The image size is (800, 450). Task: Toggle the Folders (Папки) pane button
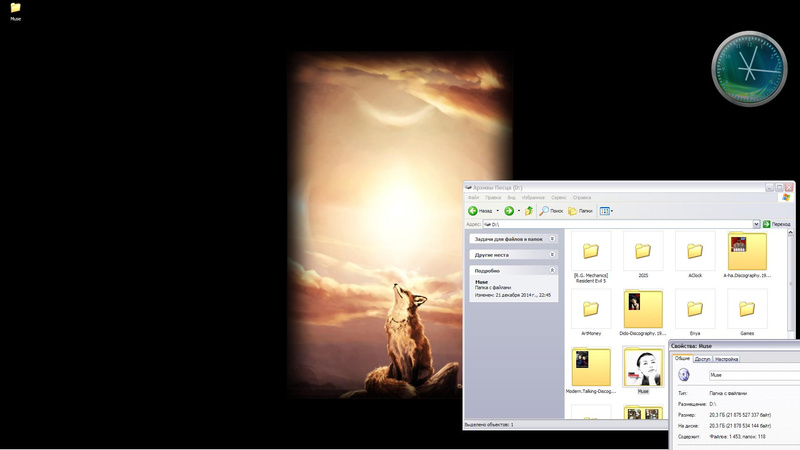580,211
